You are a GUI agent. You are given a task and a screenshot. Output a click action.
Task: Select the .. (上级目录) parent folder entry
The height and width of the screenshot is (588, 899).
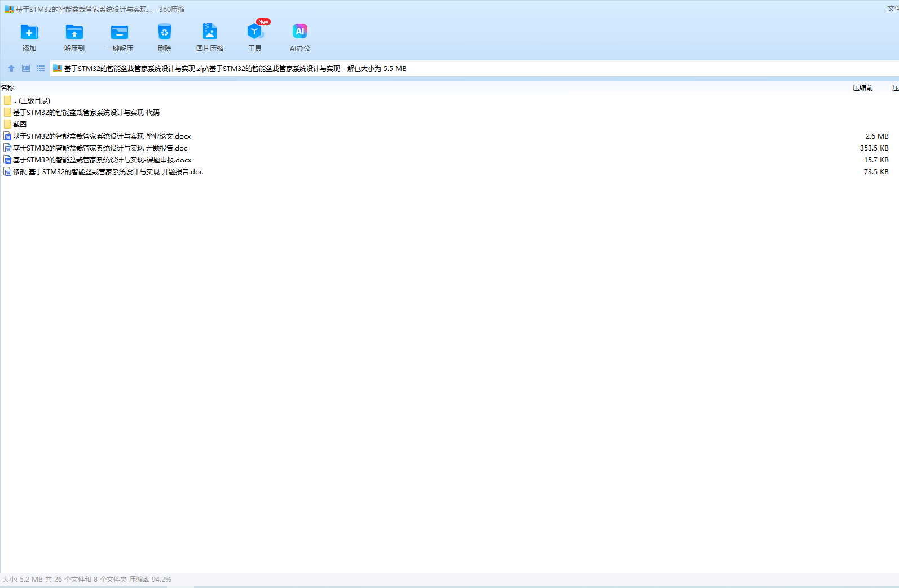pyautogui.click(x=27, y=101)
